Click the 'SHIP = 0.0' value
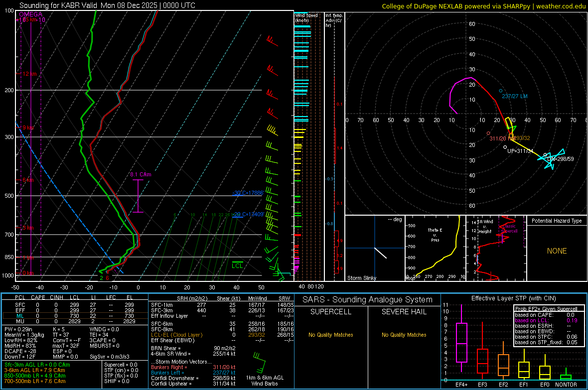 [117, 381]
